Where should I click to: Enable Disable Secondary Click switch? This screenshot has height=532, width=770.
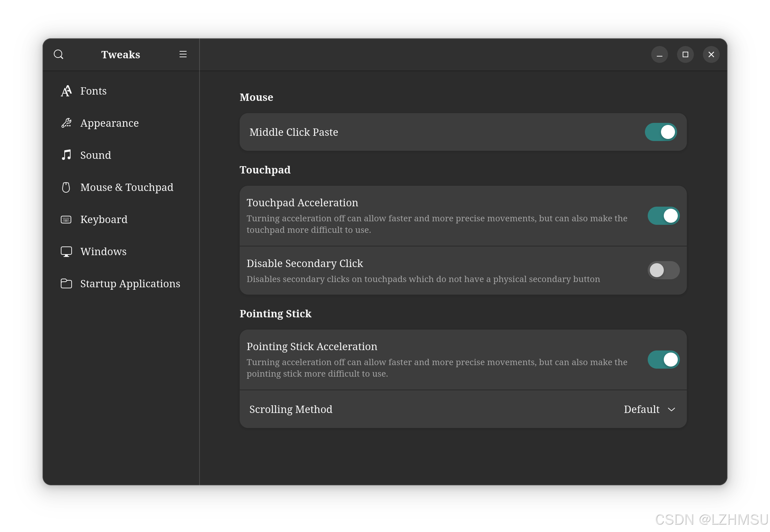pyautogui.click(x=663, y=270)
